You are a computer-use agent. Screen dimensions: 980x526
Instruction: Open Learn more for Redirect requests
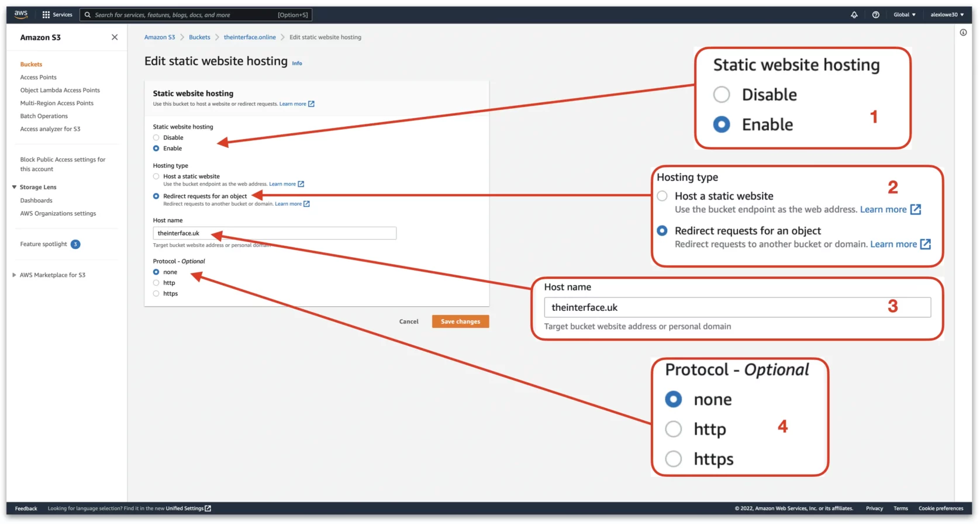click(x=292, y=204)
